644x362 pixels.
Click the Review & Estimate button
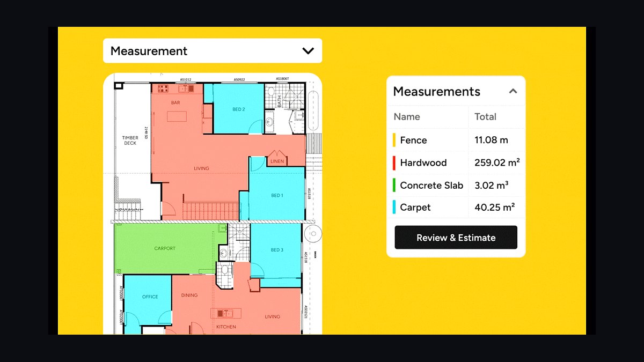(x=456, y=238)
